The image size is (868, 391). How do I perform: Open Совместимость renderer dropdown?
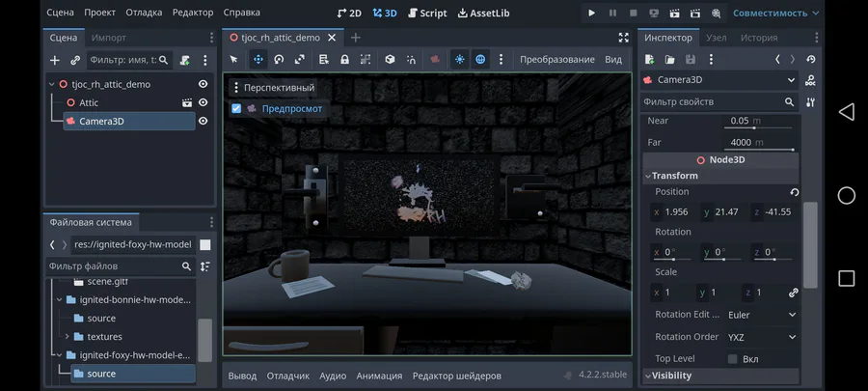776,13
